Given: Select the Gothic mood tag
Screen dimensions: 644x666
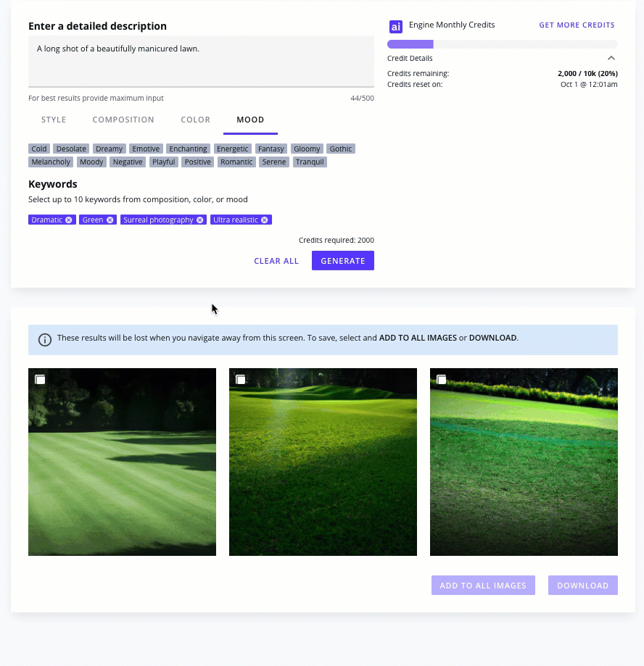Looking at the screenshot, I should 340,149.
